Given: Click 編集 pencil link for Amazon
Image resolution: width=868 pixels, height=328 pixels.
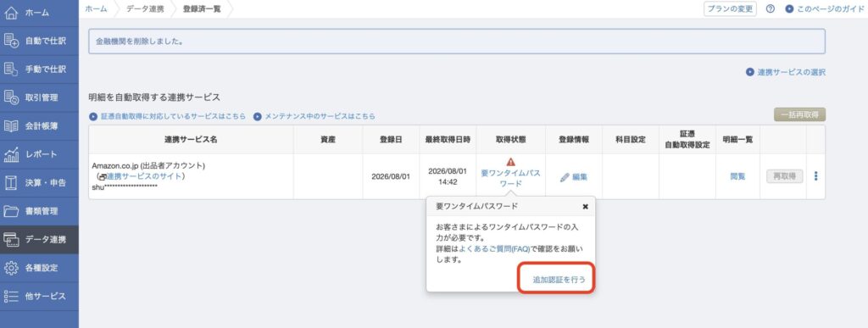Looking at the screenshot, I should [x=574, y=177].
